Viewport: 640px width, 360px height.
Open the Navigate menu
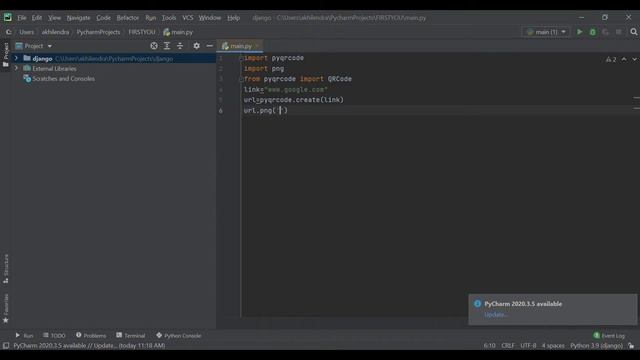click(78, 18)
